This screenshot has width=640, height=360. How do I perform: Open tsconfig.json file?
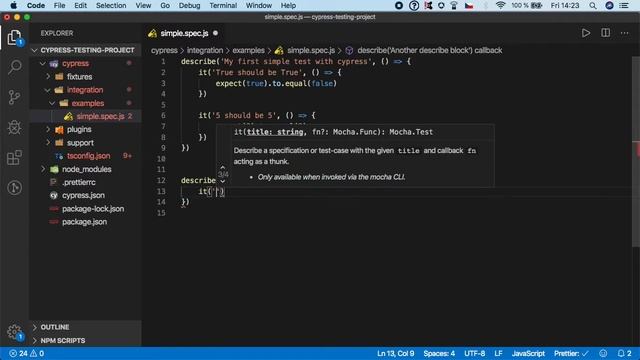pos(89,156)
